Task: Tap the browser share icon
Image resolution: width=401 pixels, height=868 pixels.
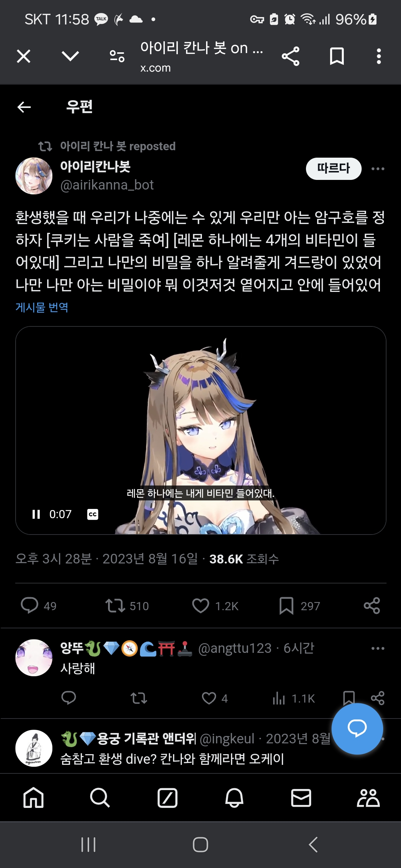Action: [x=290, y=56]
